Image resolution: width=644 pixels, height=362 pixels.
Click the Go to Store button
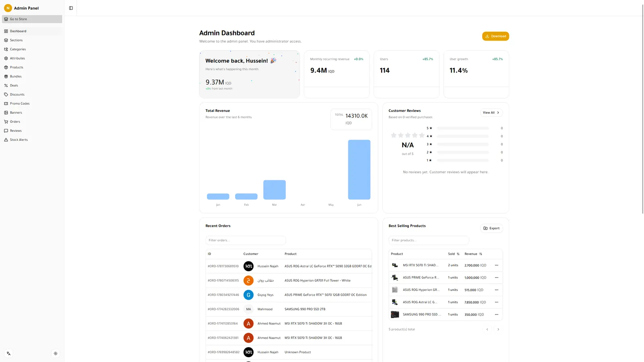pyautogui.click(x=32, y=19)
